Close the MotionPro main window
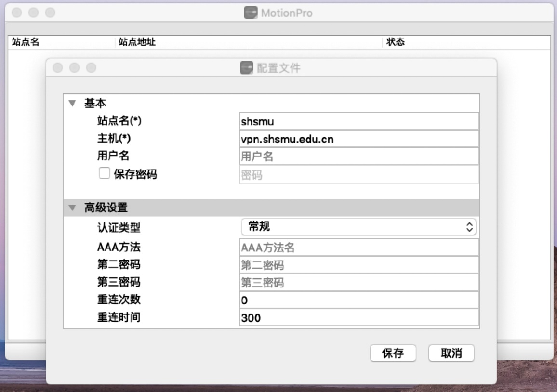557x392 pixels. point(17,13)
